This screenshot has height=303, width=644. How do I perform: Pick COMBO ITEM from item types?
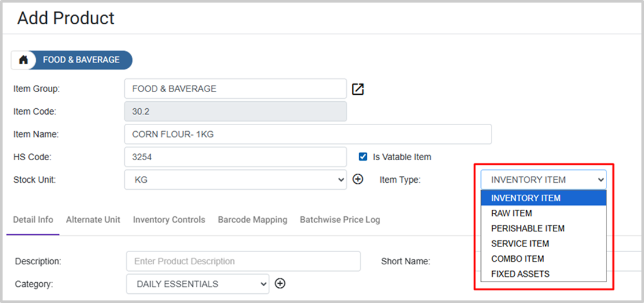(518, 258)
